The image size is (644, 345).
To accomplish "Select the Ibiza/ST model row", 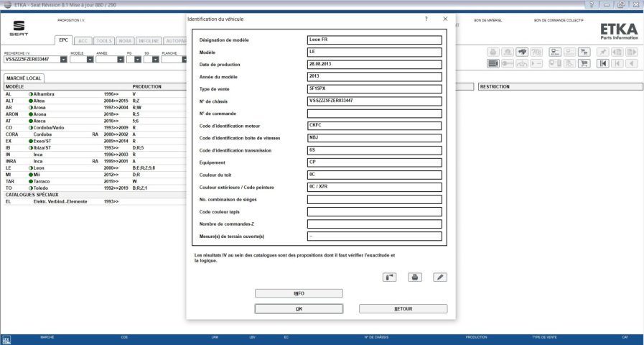I will (x=95, y=147).
